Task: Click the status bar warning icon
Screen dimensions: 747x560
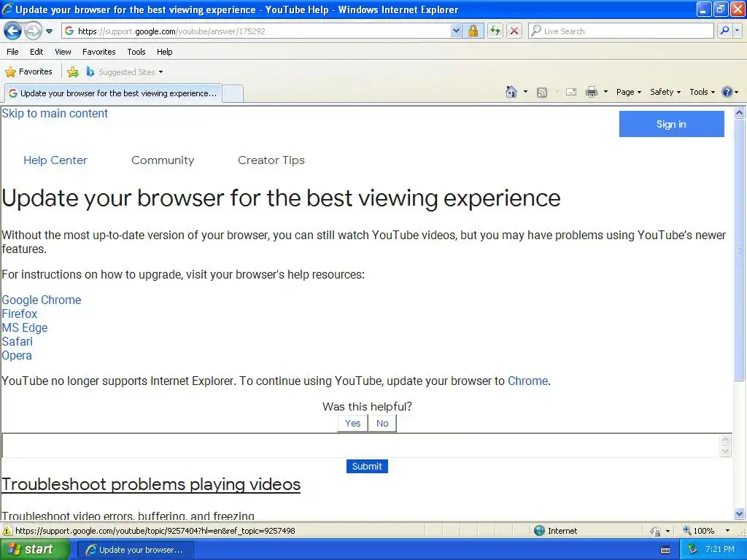Action: point(7,531)
